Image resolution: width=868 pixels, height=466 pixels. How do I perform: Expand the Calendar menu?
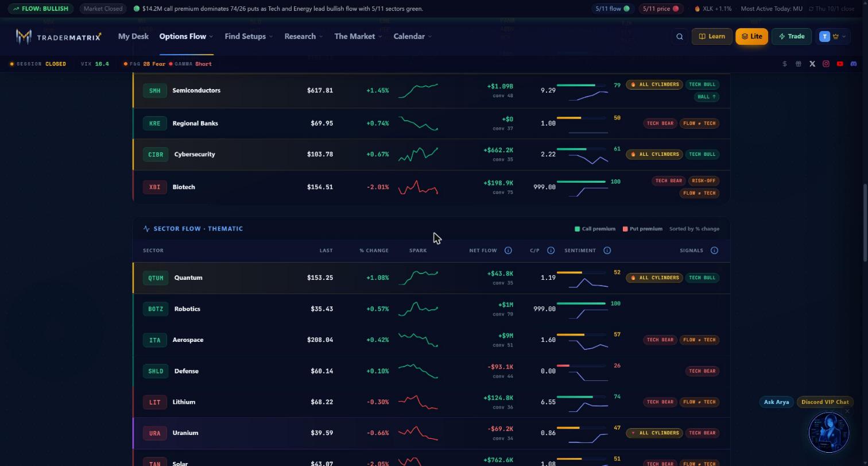point(413,36)
